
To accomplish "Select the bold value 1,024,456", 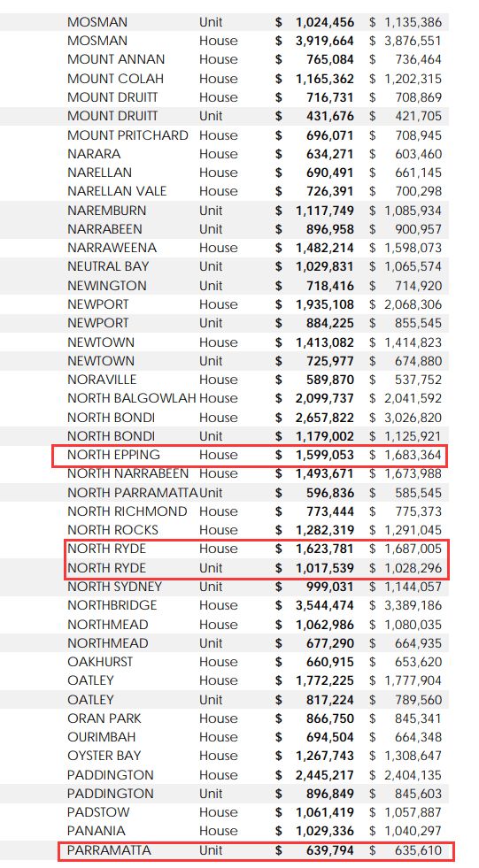I will 325,23.
